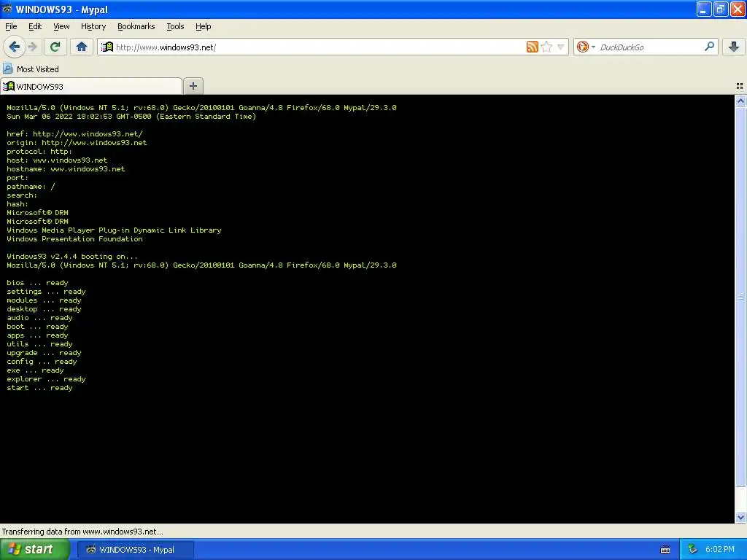
Task: Open the Home page icon
Action: [x=82, y=47]
